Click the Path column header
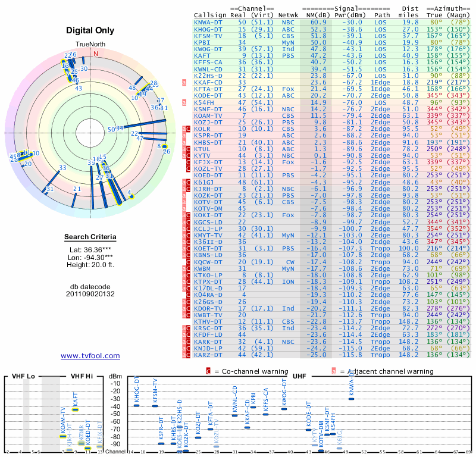 [382, 15]
